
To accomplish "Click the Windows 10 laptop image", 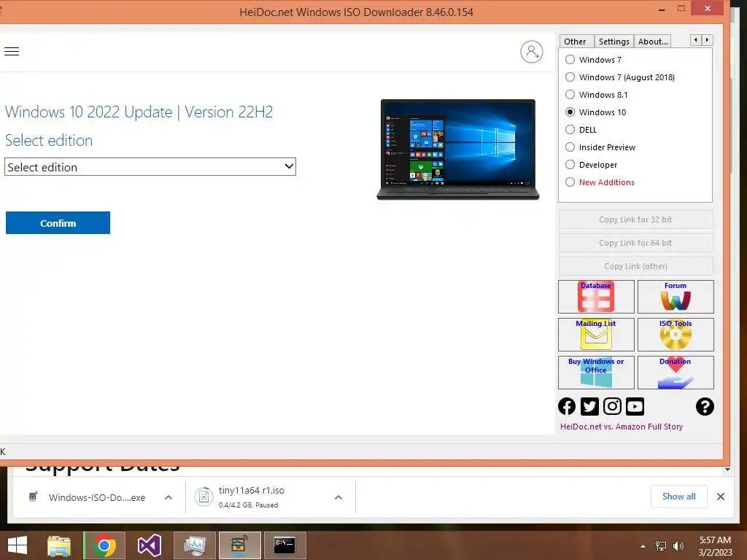I will 458,149.
